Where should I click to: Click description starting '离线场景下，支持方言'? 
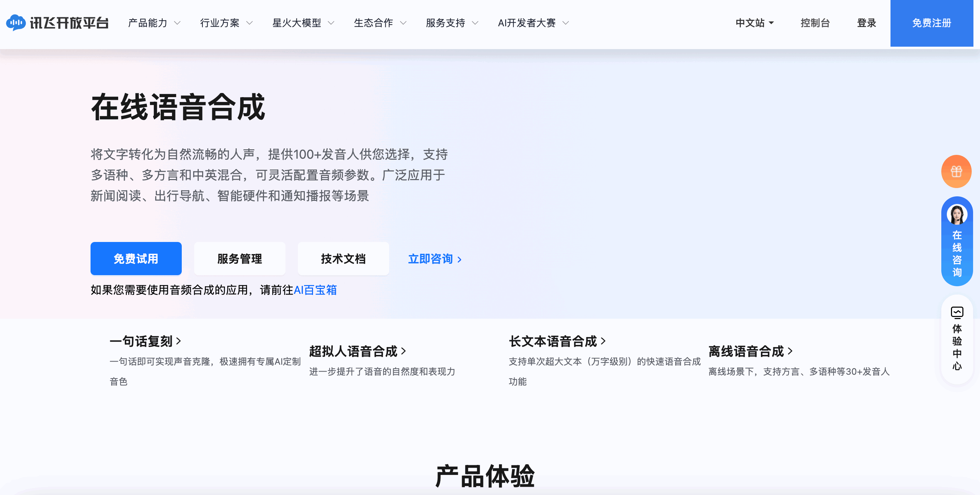799,371
